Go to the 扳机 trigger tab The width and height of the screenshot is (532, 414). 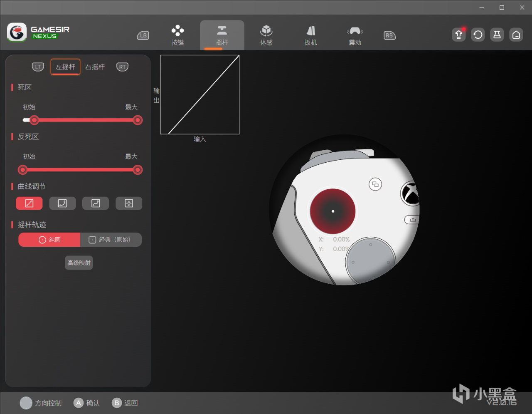tap(311, 35)
